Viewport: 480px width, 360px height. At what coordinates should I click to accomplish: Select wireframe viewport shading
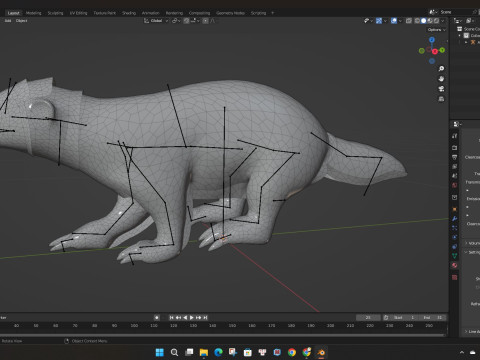[417, 21]
